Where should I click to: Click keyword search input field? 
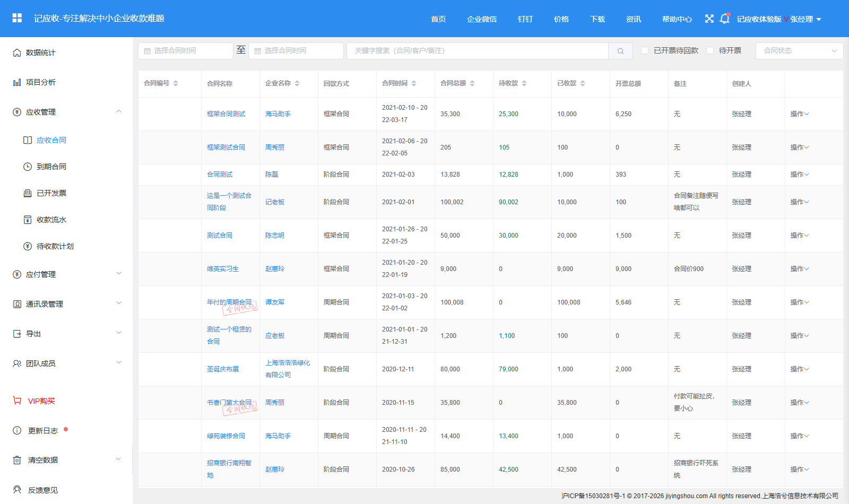click(x=478, y=51)
